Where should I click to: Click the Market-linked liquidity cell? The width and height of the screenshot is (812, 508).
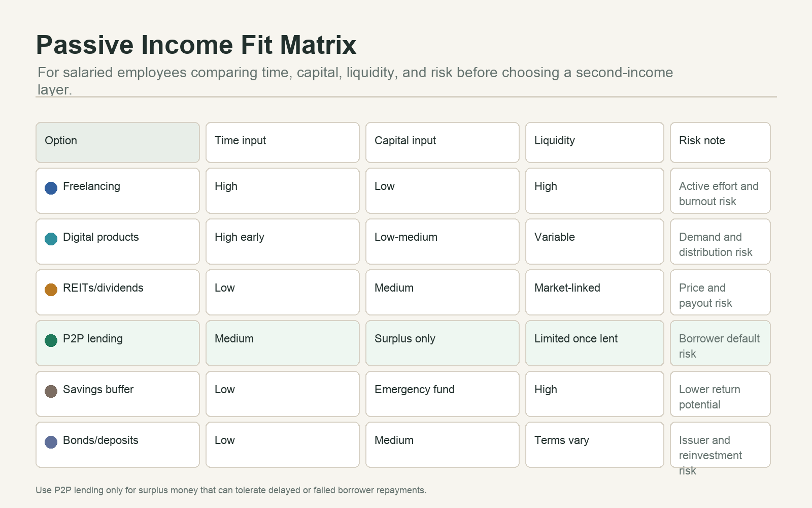click(595, 292)
